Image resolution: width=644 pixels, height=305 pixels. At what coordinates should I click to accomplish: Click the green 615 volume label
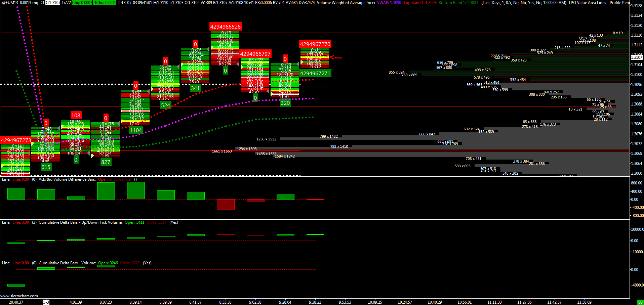point(46,167)
